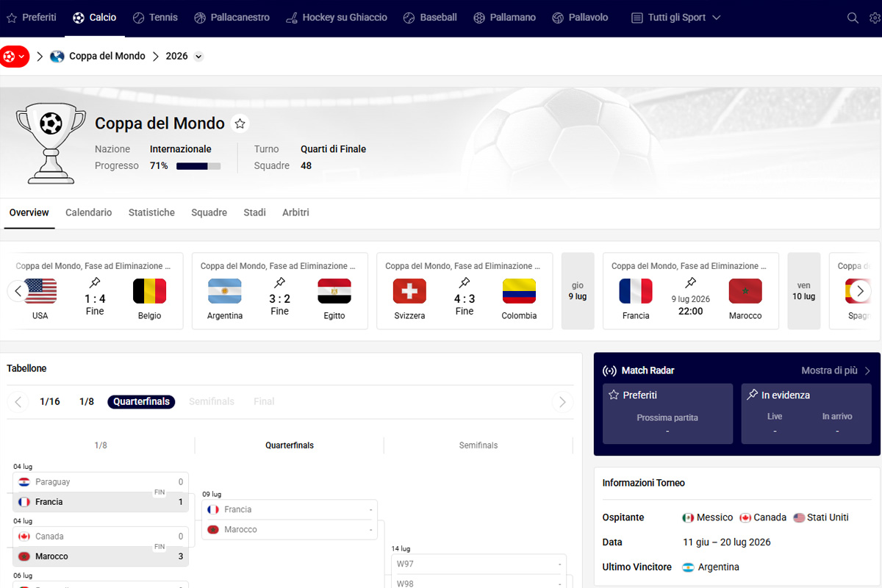The width and height of the screenshot is (882, 588).
Task: Switch to Tennis sport tab
Action: 155,18
